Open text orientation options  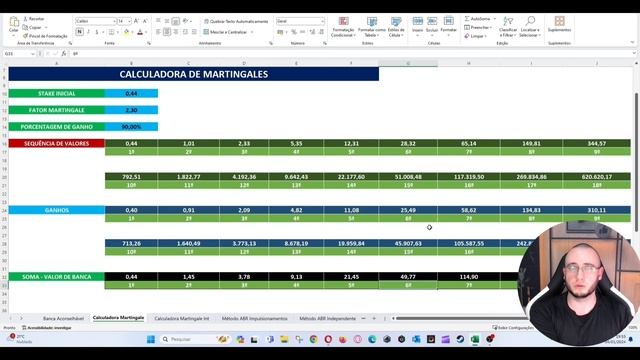click(x=186, y=21)
